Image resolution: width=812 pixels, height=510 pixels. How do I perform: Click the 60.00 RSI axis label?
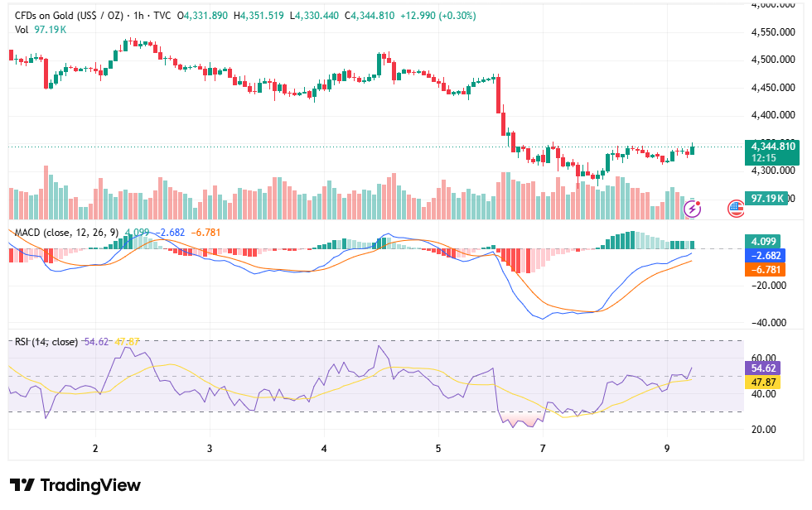763,358
